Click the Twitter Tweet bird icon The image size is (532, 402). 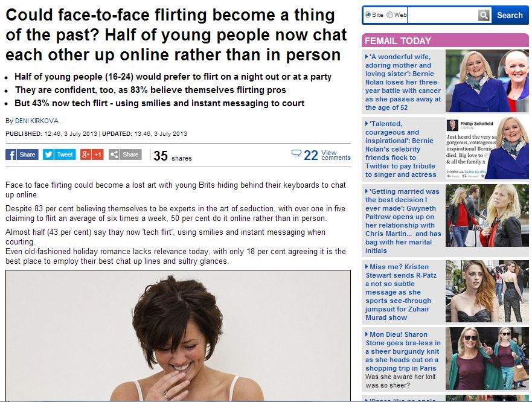[48, 155]
